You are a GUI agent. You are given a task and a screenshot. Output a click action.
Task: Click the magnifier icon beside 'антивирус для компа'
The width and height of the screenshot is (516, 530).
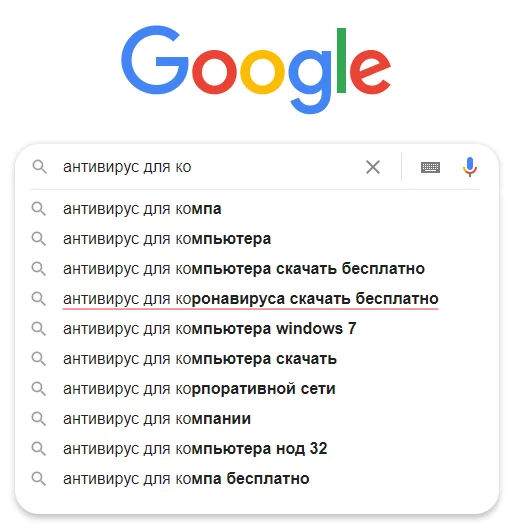coord(39,209)
